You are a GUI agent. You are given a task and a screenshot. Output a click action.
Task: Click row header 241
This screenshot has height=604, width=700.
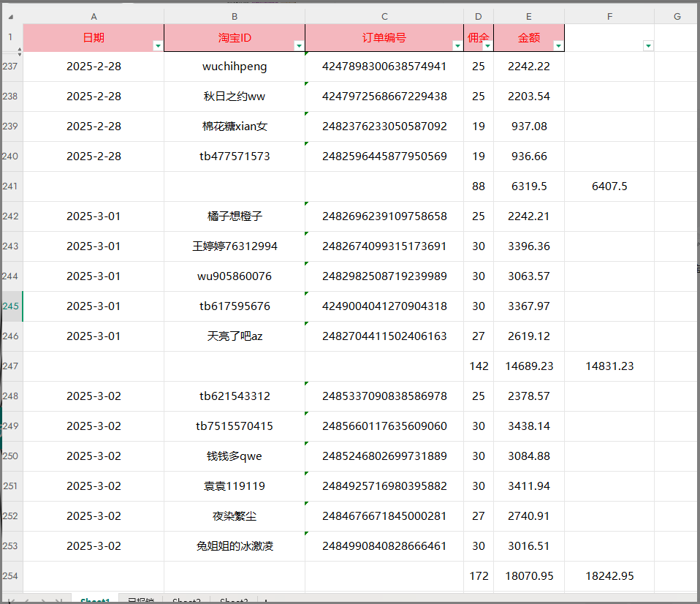point(11,186)
